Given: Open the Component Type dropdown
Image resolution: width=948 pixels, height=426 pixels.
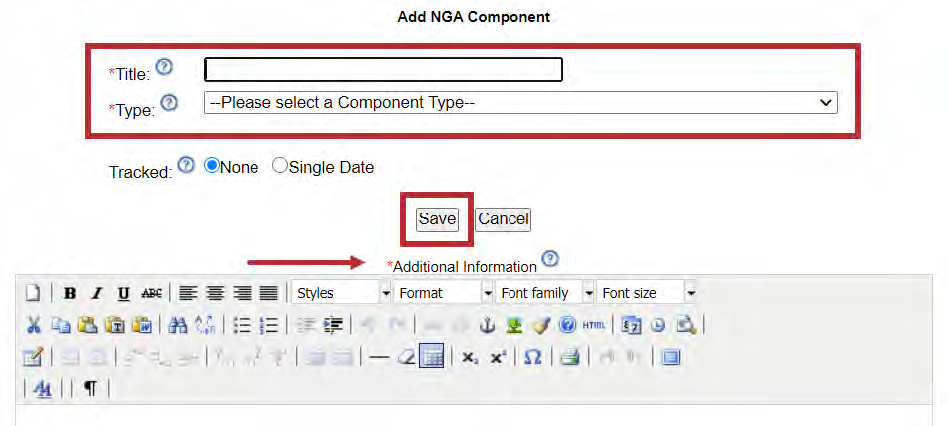Looking at the screenshot, I should tap(520, 102).
